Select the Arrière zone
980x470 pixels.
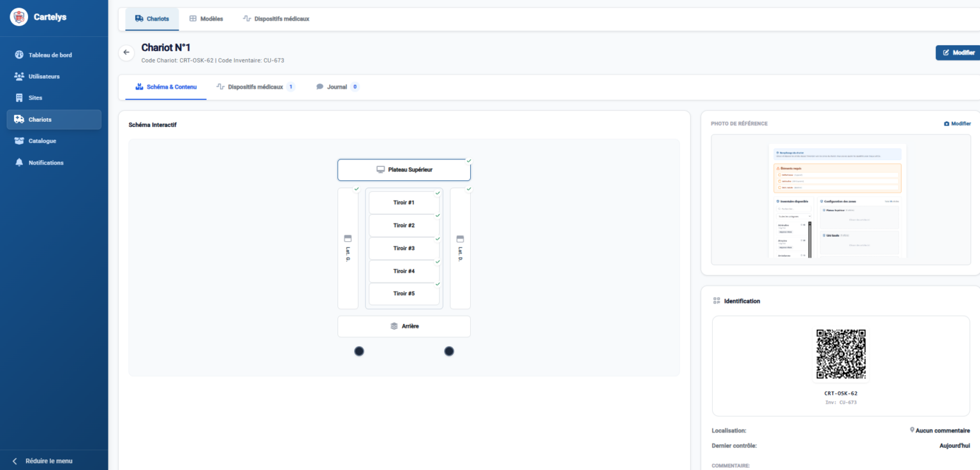404,327
